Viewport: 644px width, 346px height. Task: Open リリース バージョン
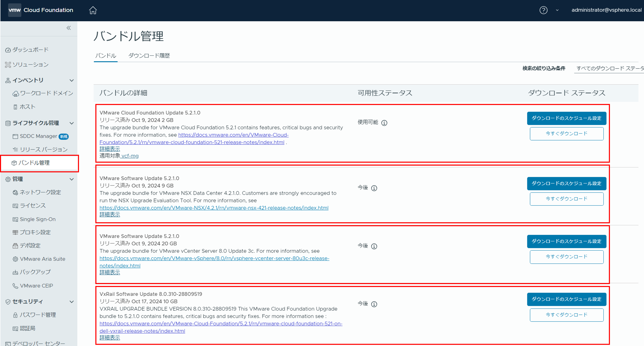pyautogui.click(x=44, y=149)
